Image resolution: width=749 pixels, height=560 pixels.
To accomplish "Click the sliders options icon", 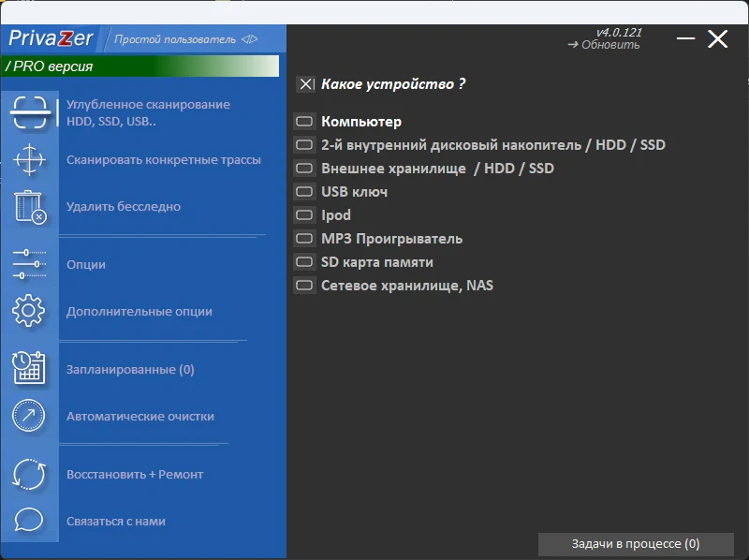I will (30, 264).
